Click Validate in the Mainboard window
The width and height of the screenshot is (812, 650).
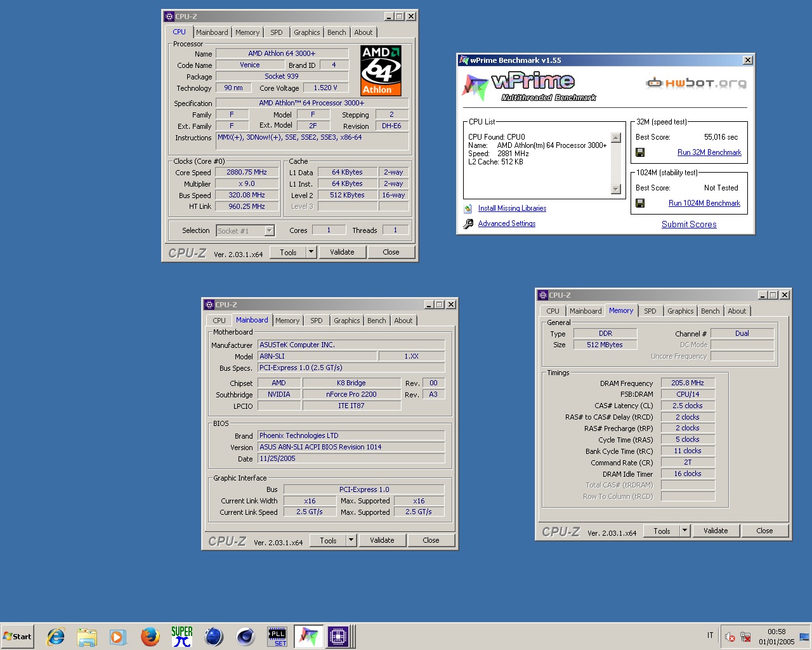382,540
